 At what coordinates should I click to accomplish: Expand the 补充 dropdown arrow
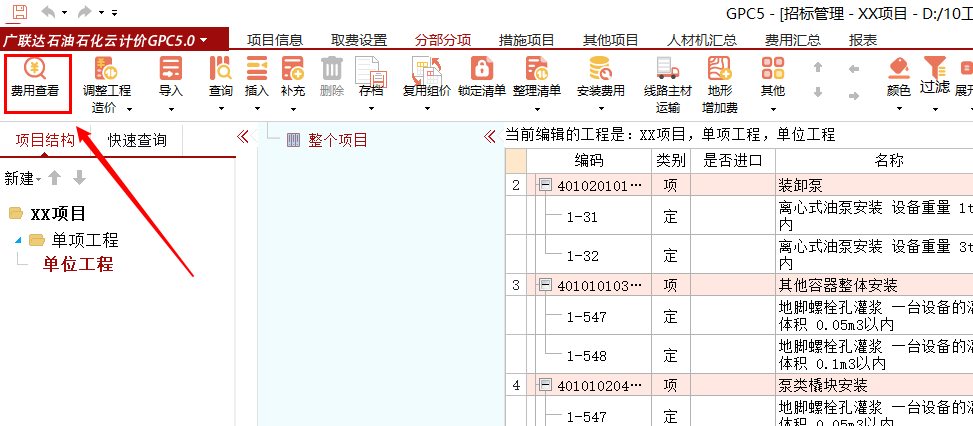click(293, 109)
